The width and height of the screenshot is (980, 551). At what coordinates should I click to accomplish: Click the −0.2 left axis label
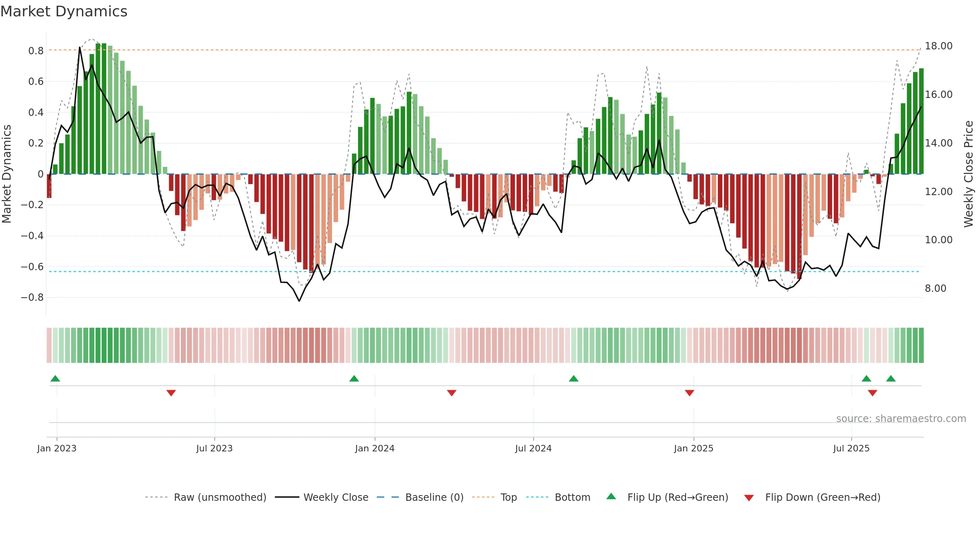click(x=32, y=205)
